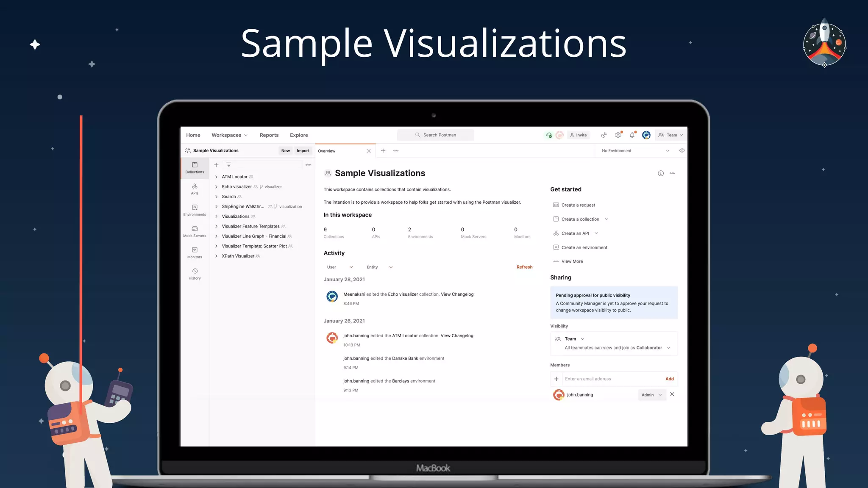Viewport: 868px width, 488px height.
Task: Open the Monitors sidebar panel
Action: pos(195,253)
